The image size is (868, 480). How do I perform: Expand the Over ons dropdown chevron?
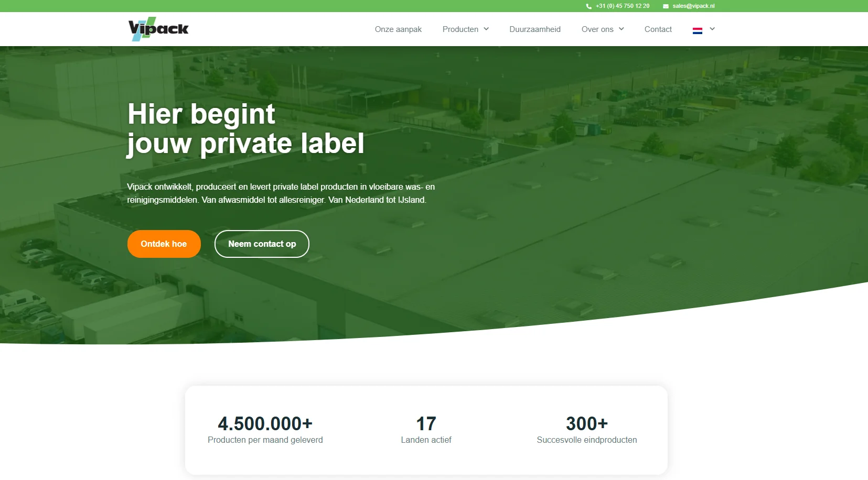[621, 29]
